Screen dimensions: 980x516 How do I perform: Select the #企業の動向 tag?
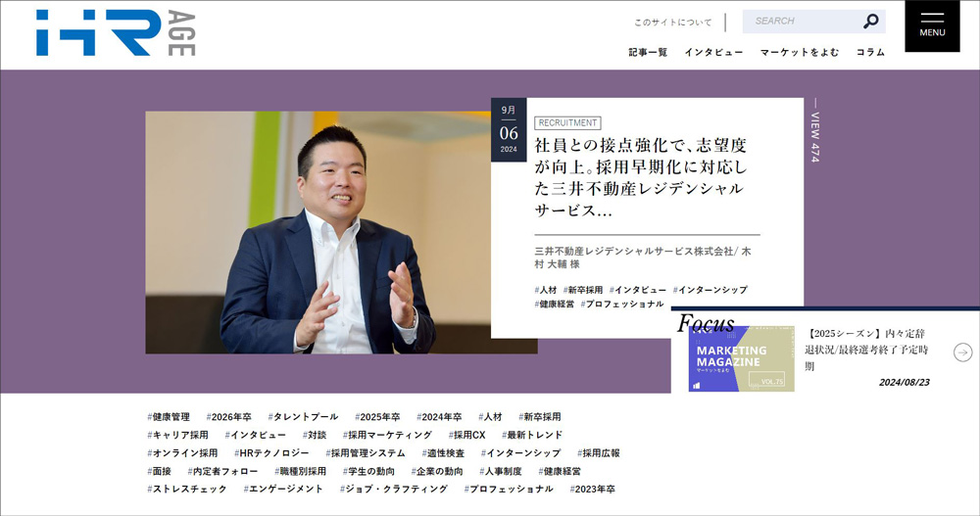click(x=437, y=471)
